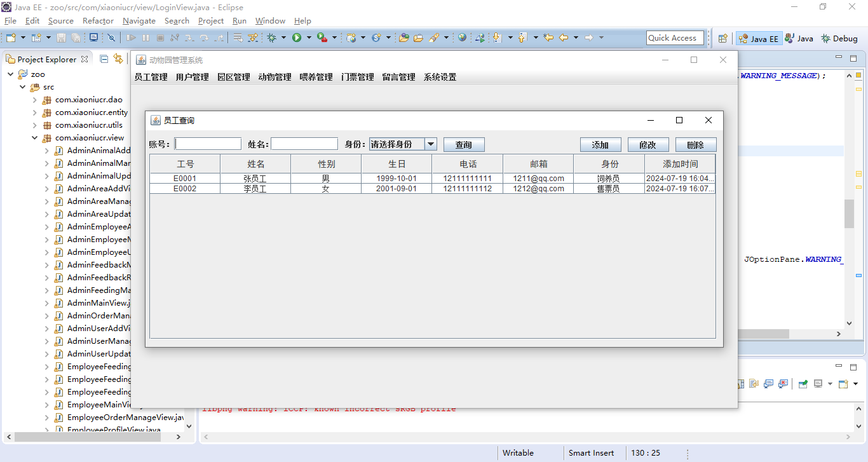This screenshot has height=462, width=868.
Task: Click the Last Edit Location icon
Action: tap(548, 38)
